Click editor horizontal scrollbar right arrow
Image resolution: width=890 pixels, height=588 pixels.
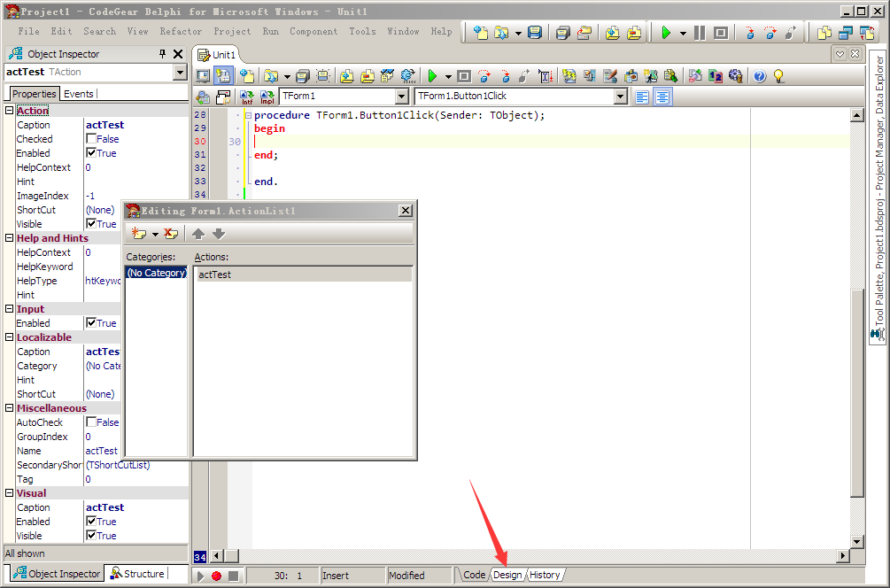(x=843, y=556)
